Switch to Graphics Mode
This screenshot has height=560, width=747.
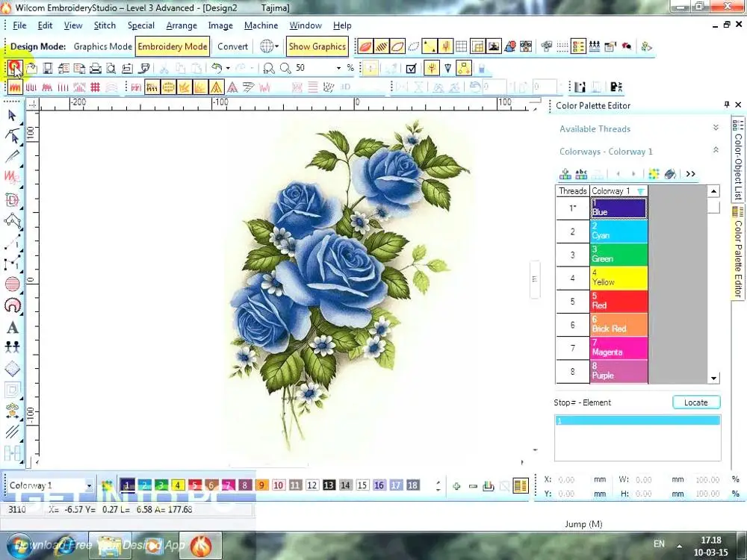pyautogui.click(x=102, y=46)
